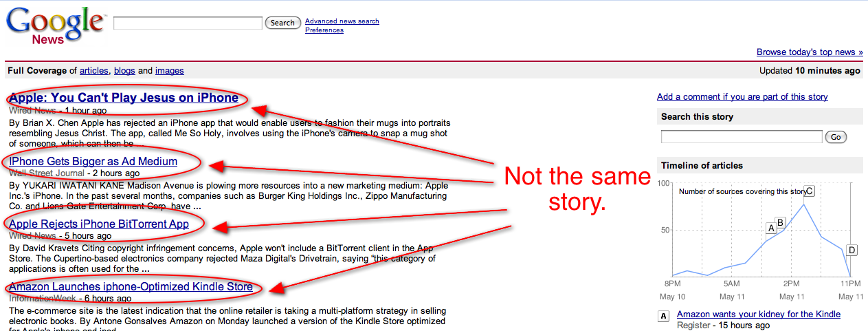Open 'Amazon wants your kidney for the Kindle'
This screenshot has height=331, width=868.
(759, 314)
